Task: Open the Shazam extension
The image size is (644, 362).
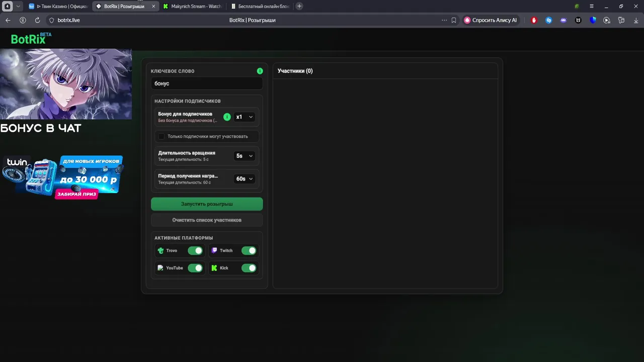Action: 549,20
